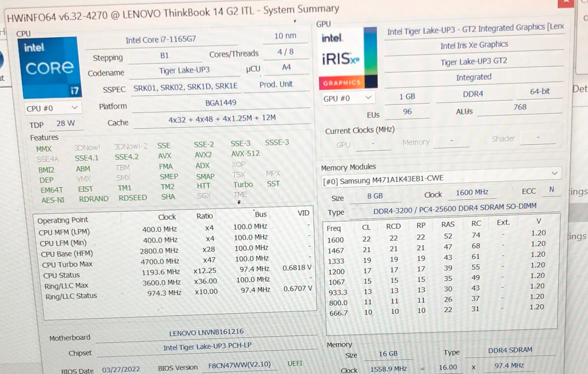
Task: Click the Memory Clock value 1558.9 MHz
Action: [x=388, y=369]
